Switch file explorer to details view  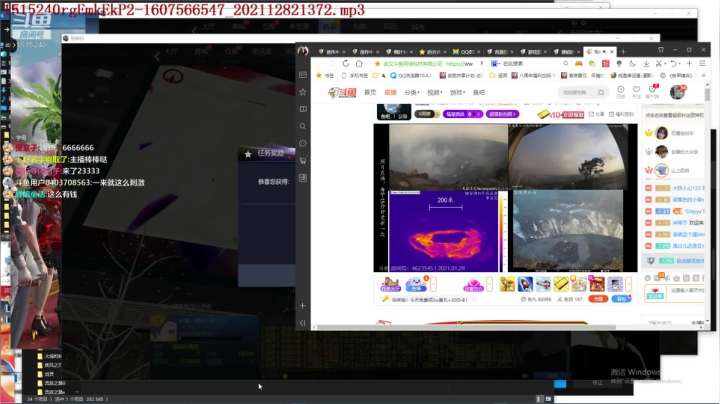pos(539,399)
